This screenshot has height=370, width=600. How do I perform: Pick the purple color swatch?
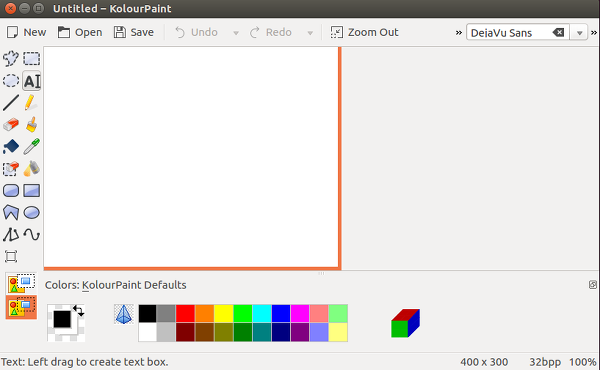click(x=300, y=332)
